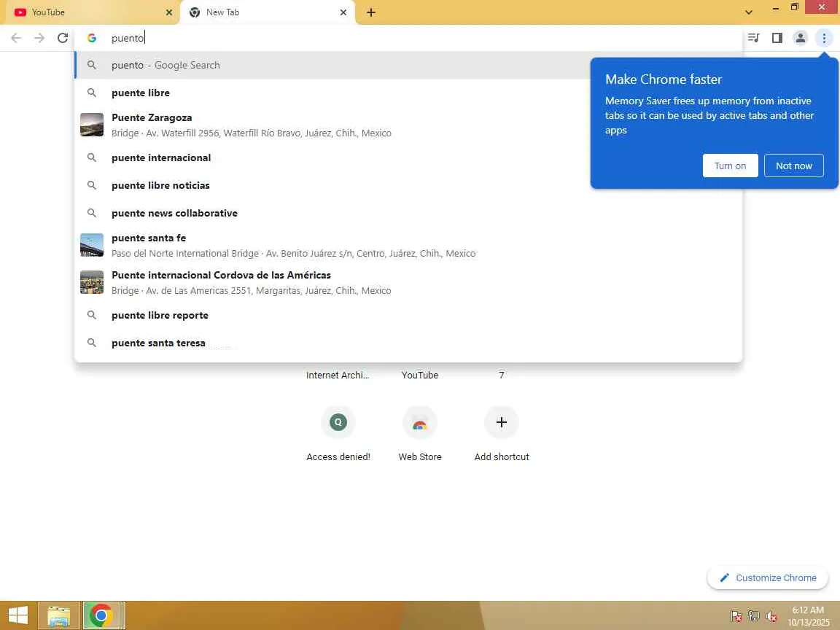840x630 pixels.
Task: Open the profile avatar icon
Action: point(801,37)
